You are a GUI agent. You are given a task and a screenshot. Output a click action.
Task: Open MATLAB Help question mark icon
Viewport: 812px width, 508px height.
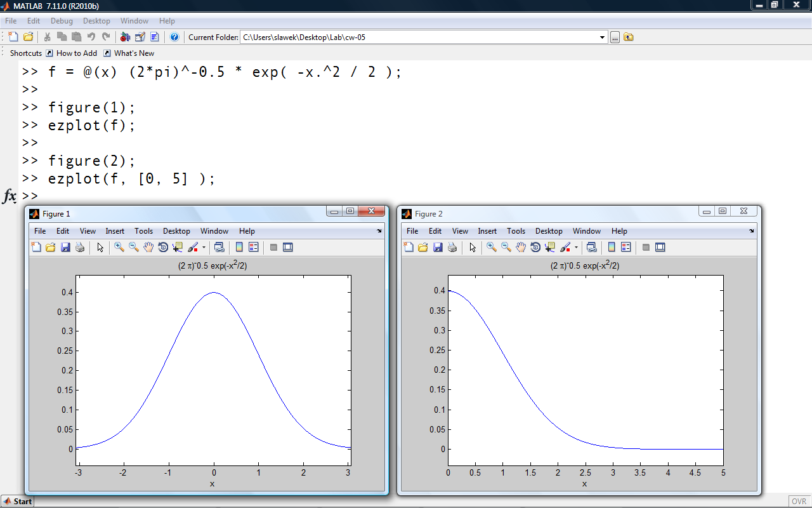pos(174,37)
